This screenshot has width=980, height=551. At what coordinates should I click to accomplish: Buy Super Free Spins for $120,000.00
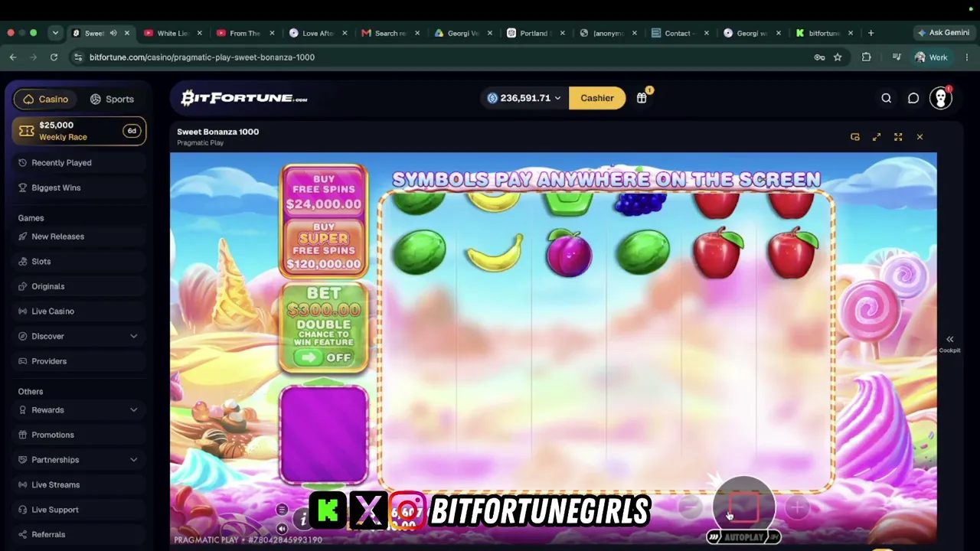[x=324, y=246]
